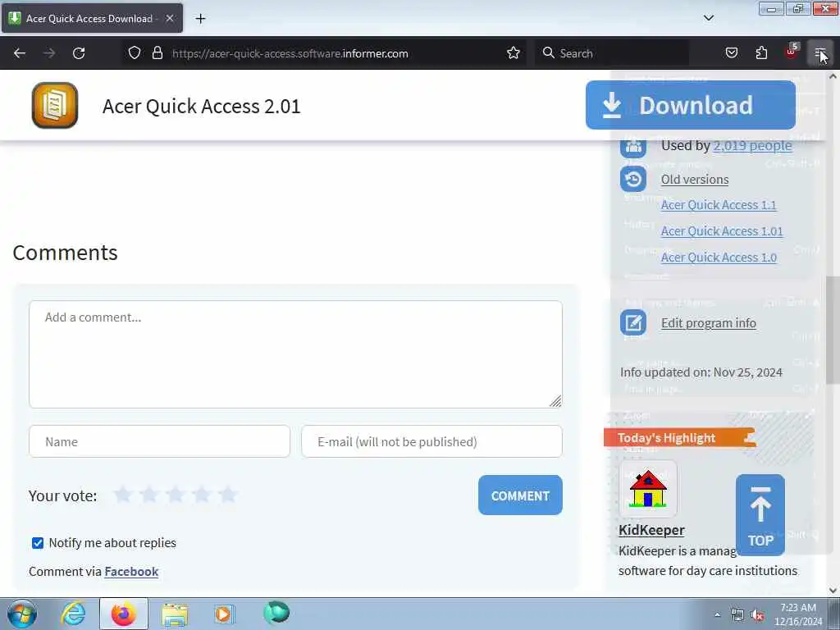Reload the current page
This screenshot has height=630, width=840.
[79, 53]
